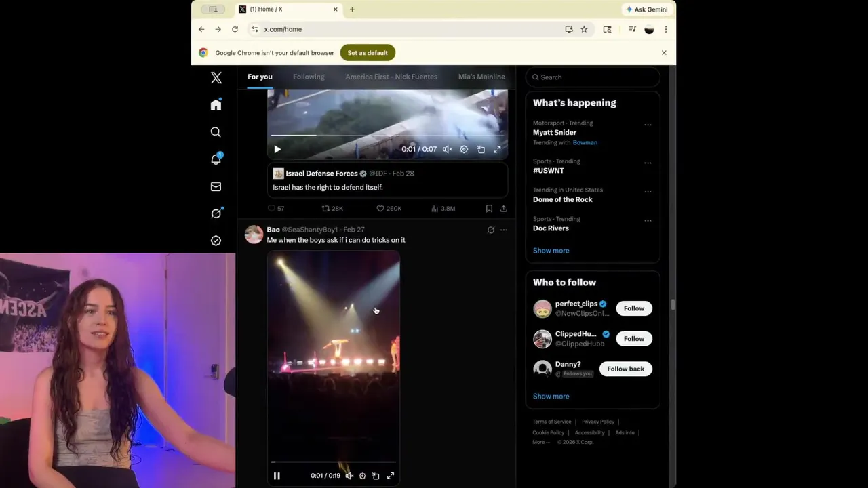Open Notifications bell in sidebar

tap(216, 159)
